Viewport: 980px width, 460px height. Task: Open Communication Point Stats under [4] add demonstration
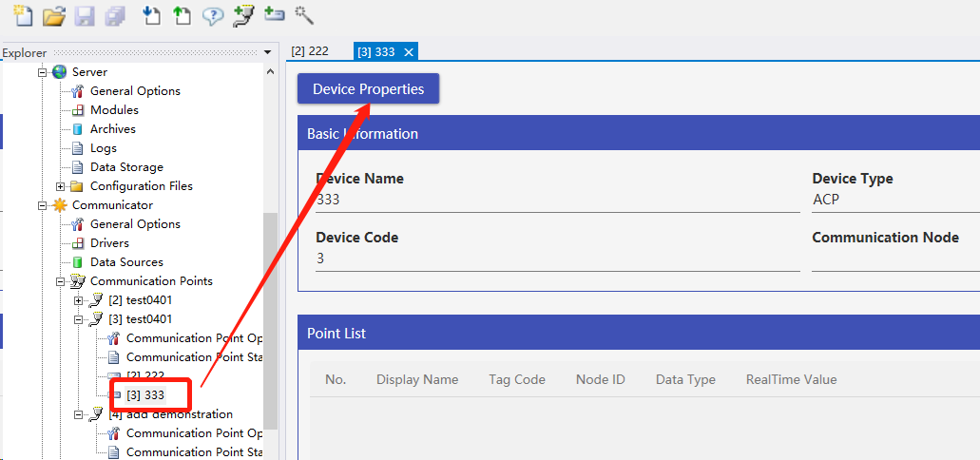click(194, 451)
